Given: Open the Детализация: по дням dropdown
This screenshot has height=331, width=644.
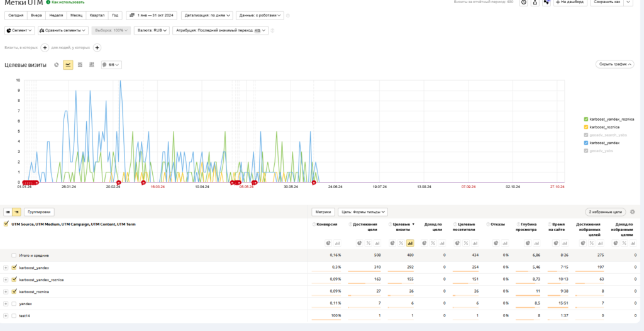Looking at the screenshot, I should (x=207, y=15).
